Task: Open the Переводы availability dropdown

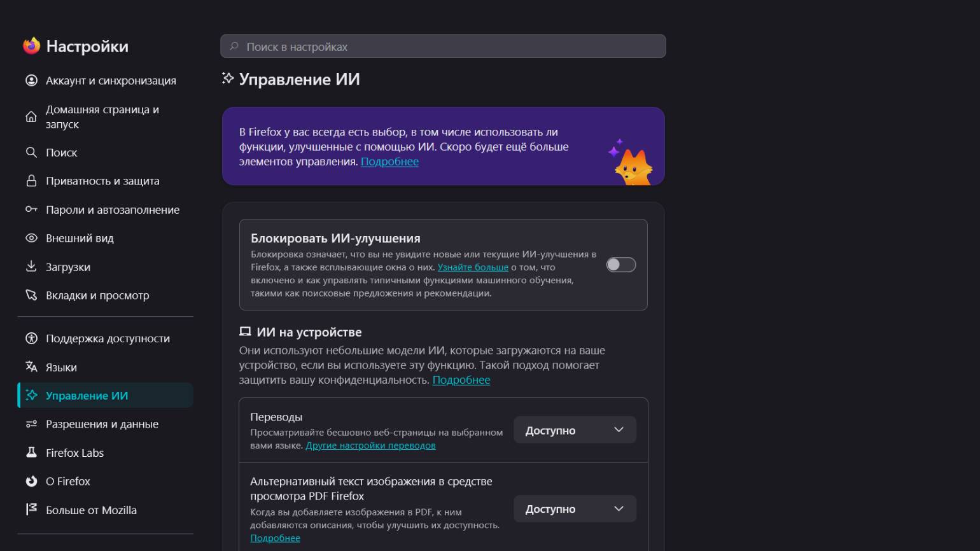Action: 575,430
